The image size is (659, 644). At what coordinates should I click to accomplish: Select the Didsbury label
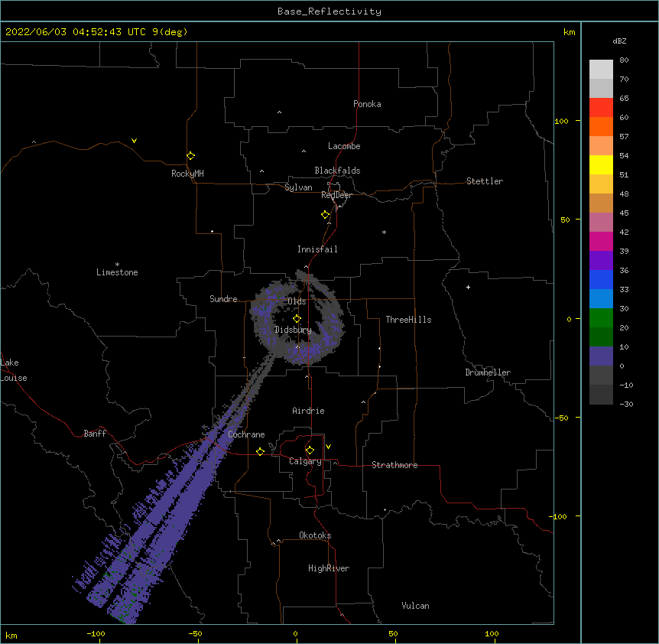tap(294, 330)
